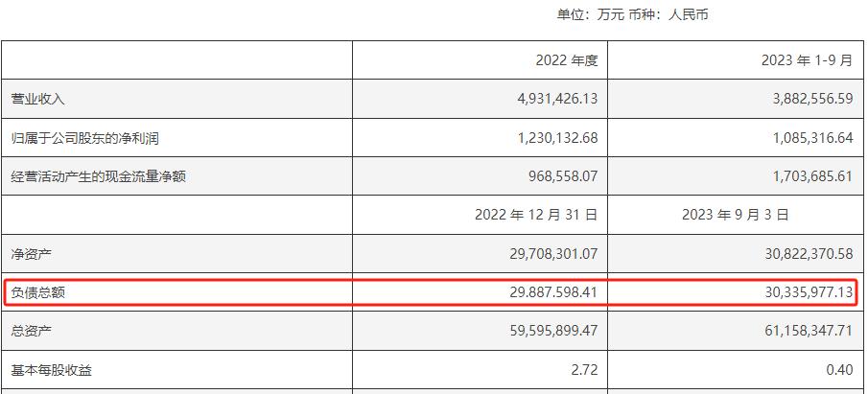This screenshot has height=394, width=868.
Task: Click the 单位:万元 币种:人民币 caption
Action: (x=632, y=15)
